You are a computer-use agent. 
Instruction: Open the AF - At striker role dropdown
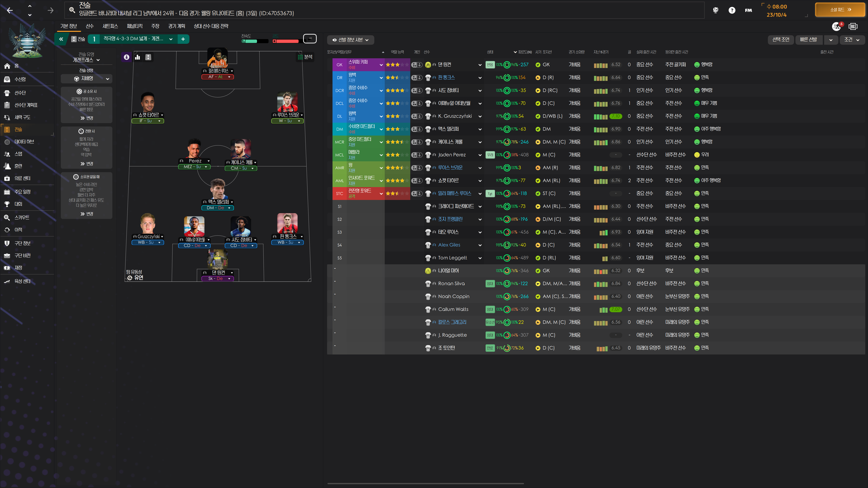[x=217, y=77]
